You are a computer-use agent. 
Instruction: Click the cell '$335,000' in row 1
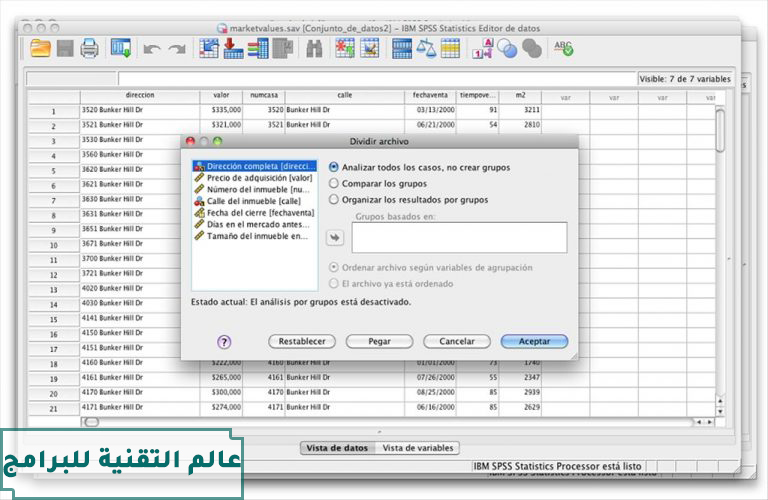pyautogui.click(x=221, y=110)
